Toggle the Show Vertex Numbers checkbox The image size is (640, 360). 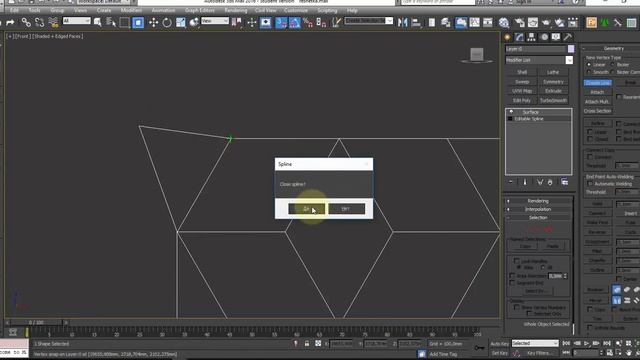[517, 307]
